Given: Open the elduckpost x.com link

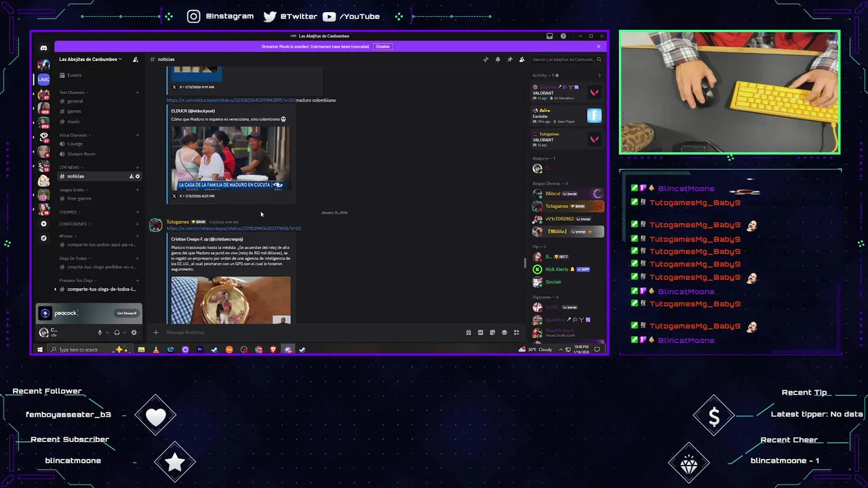Looking at the screenshot, I should pos(231,100).
